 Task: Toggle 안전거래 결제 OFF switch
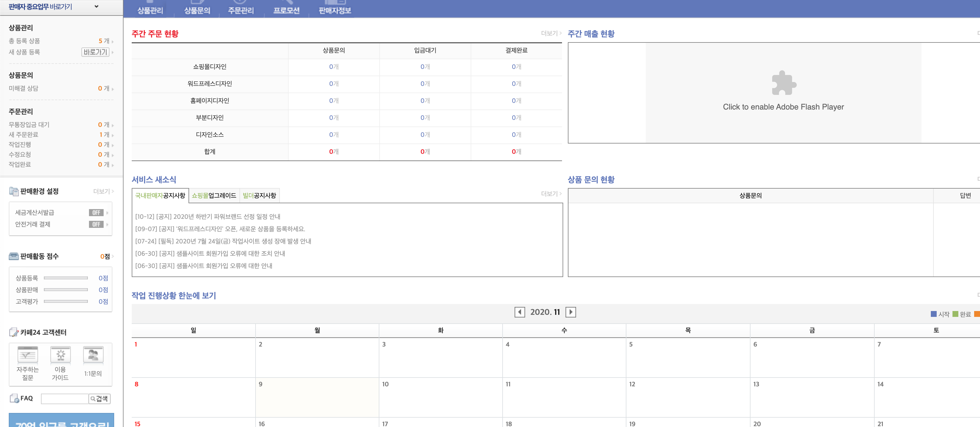[96, 225]
